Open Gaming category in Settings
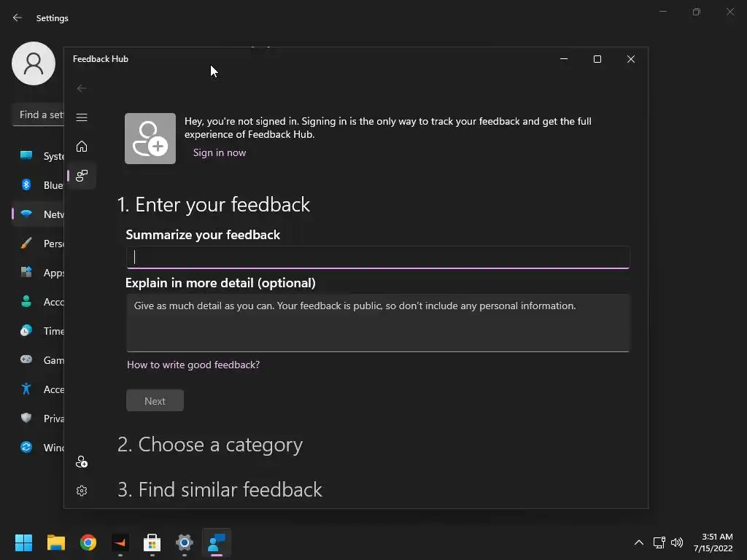 tap(38, 360)
